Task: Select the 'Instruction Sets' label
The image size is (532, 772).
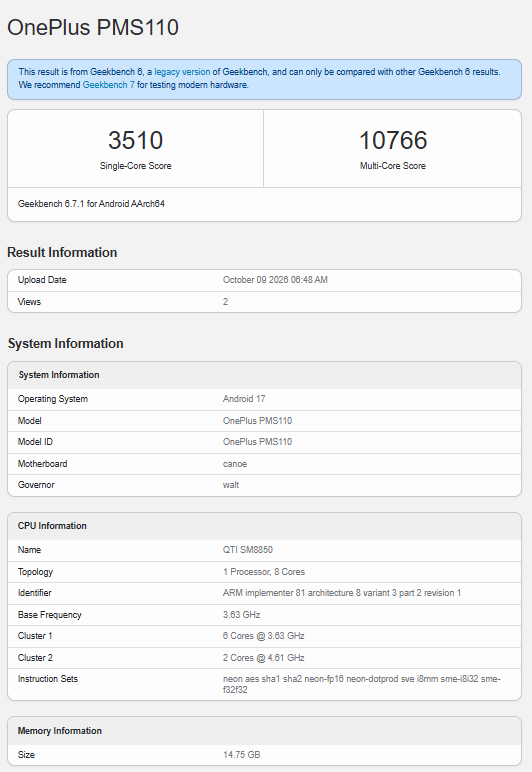Action: tap(48, 679)
